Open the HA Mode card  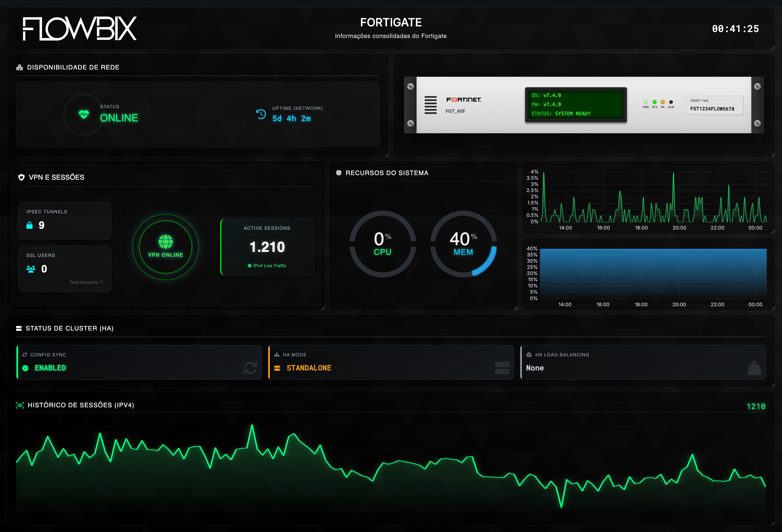click(391, 362)
